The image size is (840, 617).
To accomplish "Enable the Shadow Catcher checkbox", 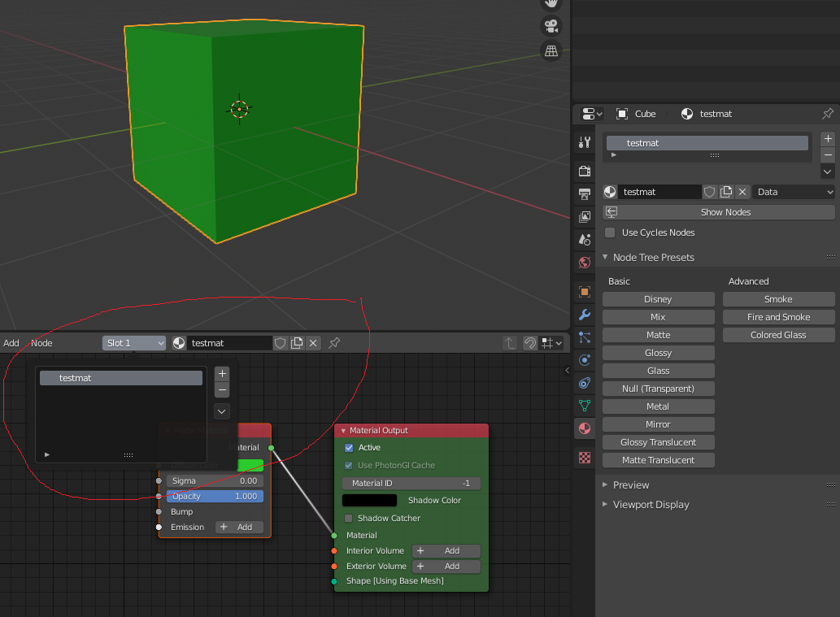I will pyautogui.click(x=349, y=518).
